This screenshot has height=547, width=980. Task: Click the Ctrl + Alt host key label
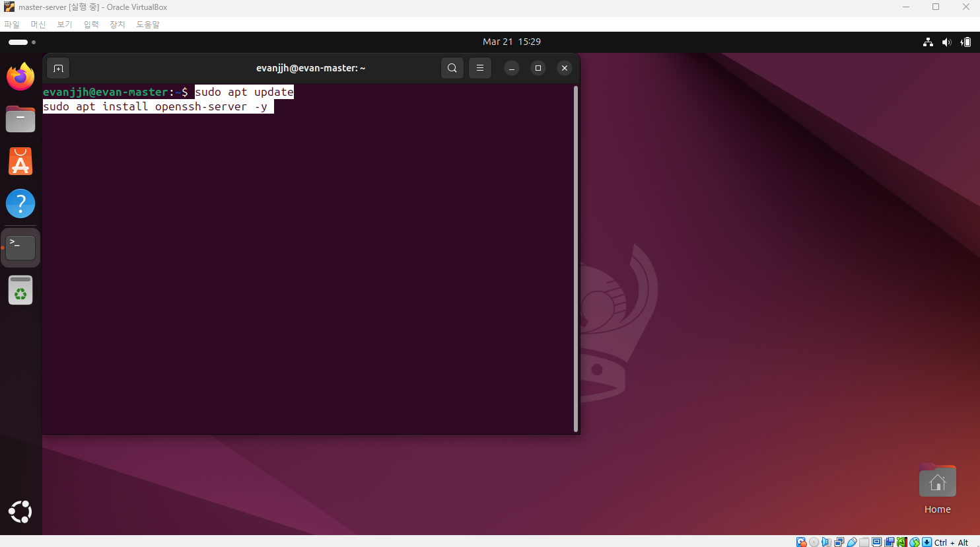952,542
